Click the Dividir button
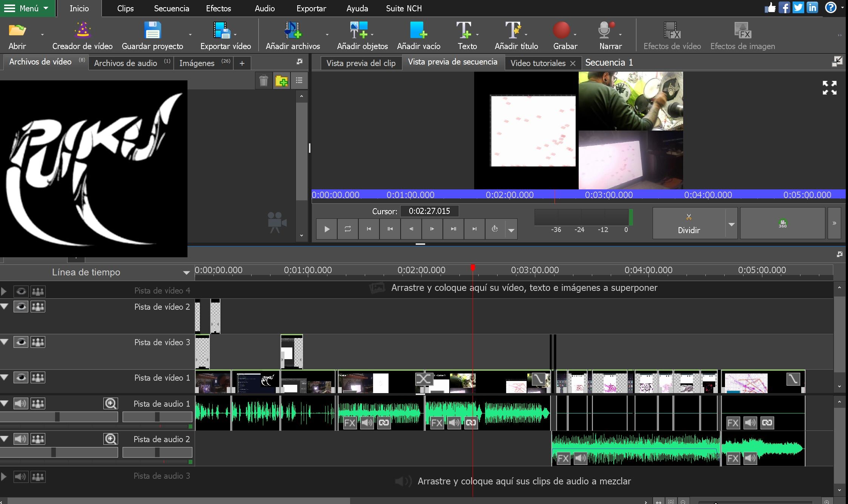Viewport: 848px width, 504px height. (x=689, y=223)
